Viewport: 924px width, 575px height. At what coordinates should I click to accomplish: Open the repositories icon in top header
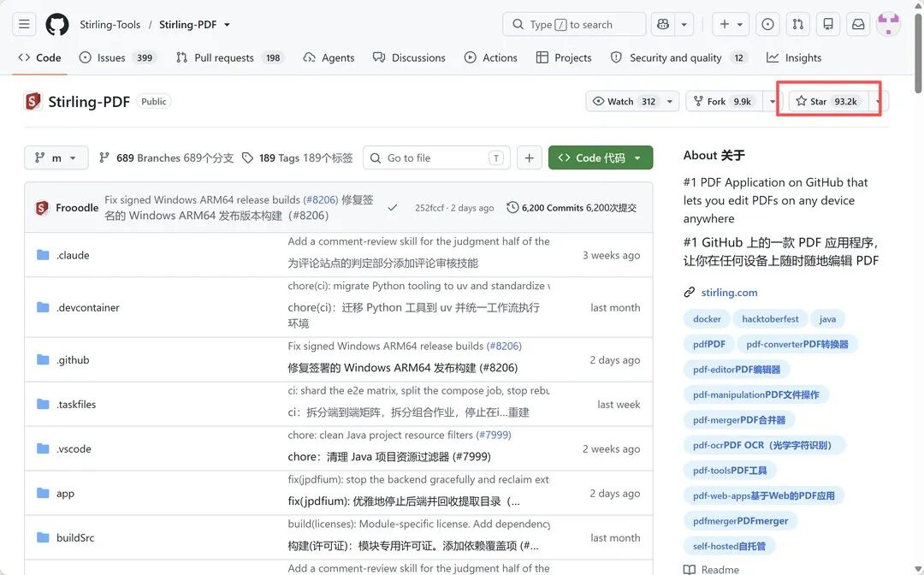(828, 24)
